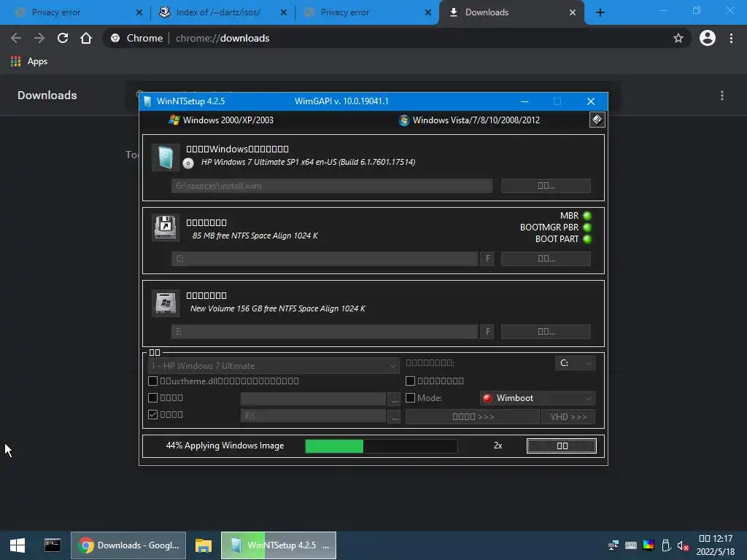
Task: Click the green Applying Windows Image progress bar
Action: (x=381, y=446)
